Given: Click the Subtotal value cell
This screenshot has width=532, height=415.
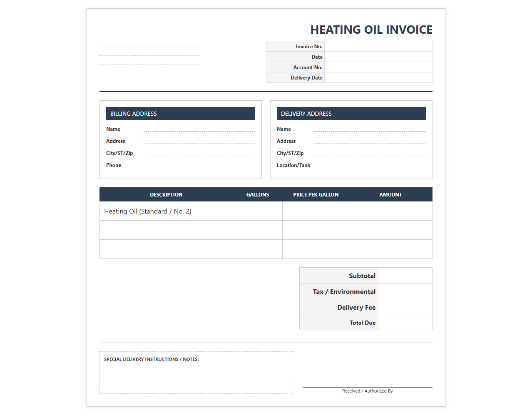Looking at the screenshot, I should click(x=405, y=276).
